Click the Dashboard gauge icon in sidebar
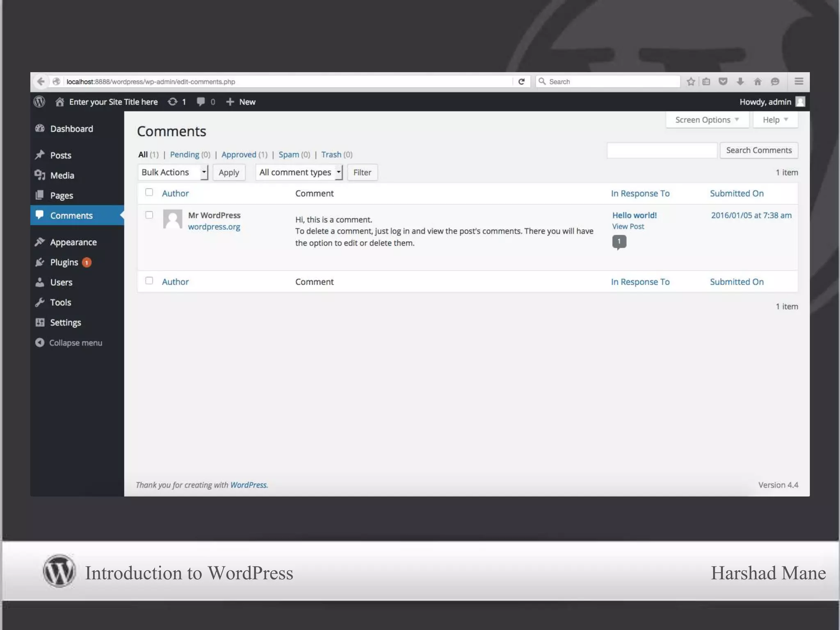The image size is (840, 630). pyautogui.click(x=40, y=128)
